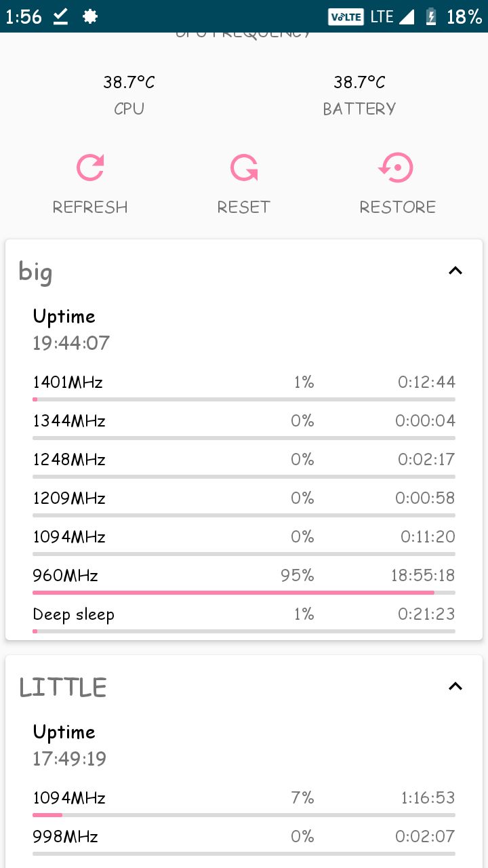Collapse the LITTLE cluster card
This screenshot has width=488, height=868.
click(x=455, y=686)
